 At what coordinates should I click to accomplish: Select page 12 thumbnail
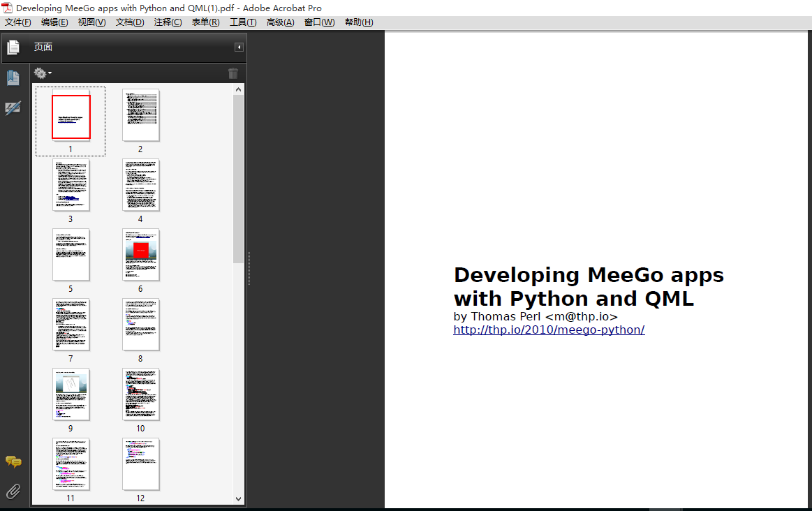pos(141,464)
